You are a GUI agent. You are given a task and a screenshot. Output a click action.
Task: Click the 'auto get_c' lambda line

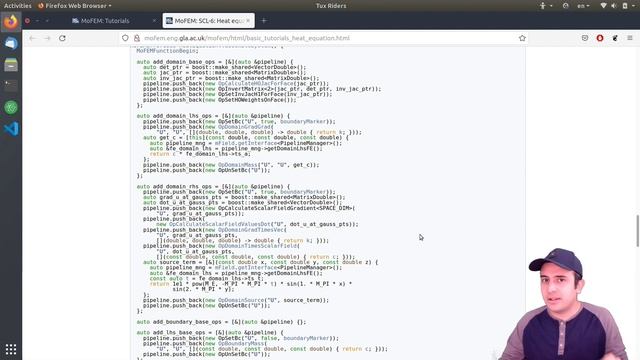pyautogui.click(x=246, y=138)
